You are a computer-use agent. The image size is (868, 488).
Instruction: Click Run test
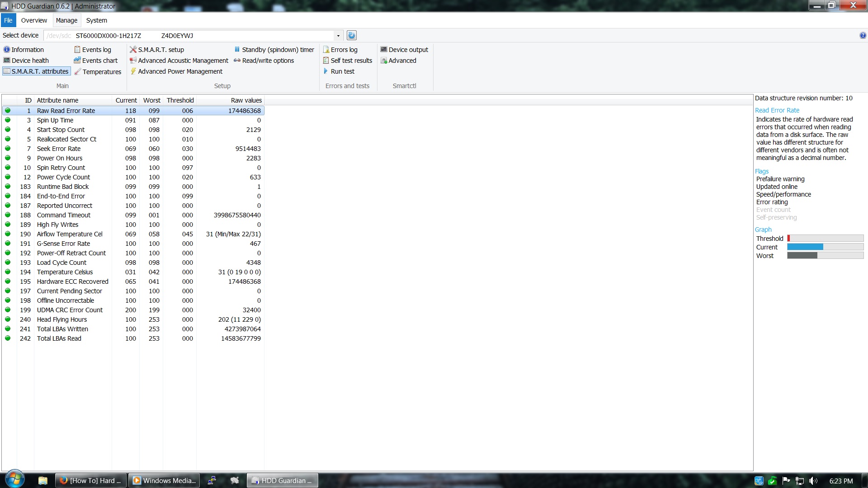click(339, 71)
